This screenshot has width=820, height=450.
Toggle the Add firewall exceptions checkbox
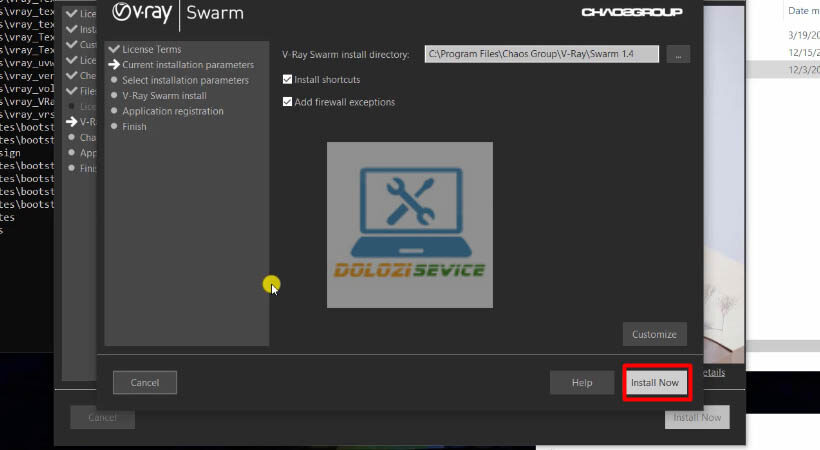point(288,102)
